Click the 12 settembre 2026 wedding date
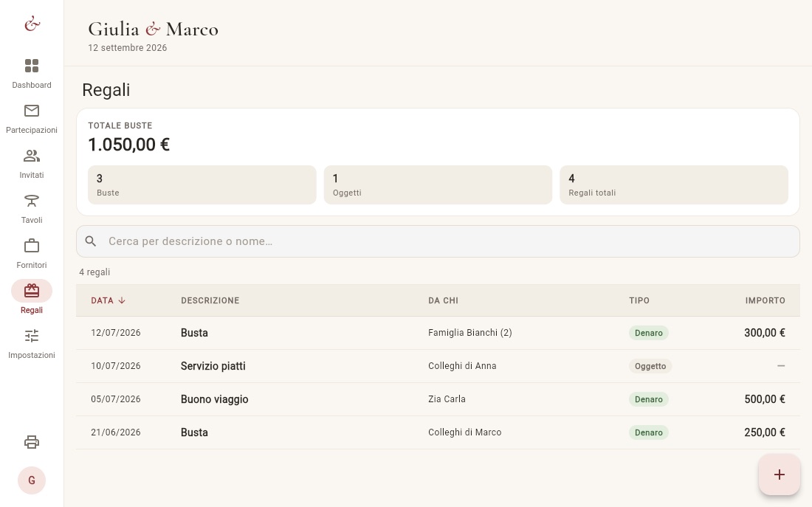 (x=128, y=48)
